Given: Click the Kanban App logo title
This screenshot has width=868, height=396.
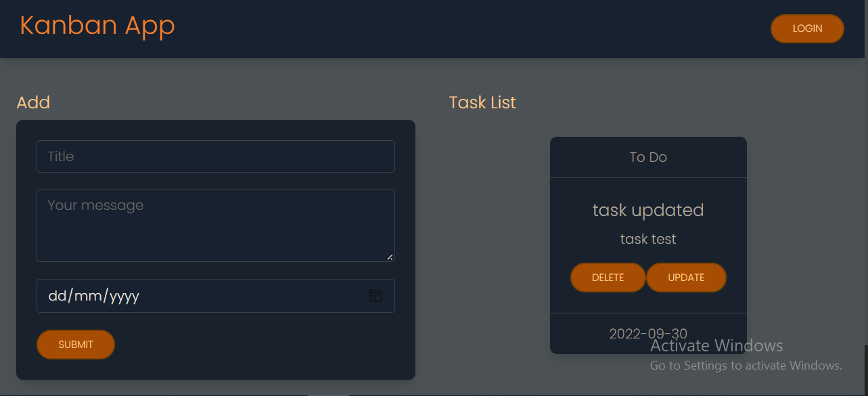Looking at the screenshot, I should (97, 26).
